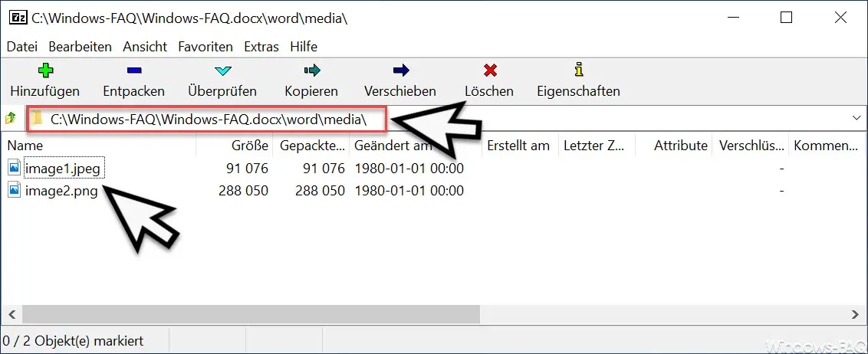This screenshot has width=868, height=354.
Task: Close the 7-Zip window
Action: point(840,18)
